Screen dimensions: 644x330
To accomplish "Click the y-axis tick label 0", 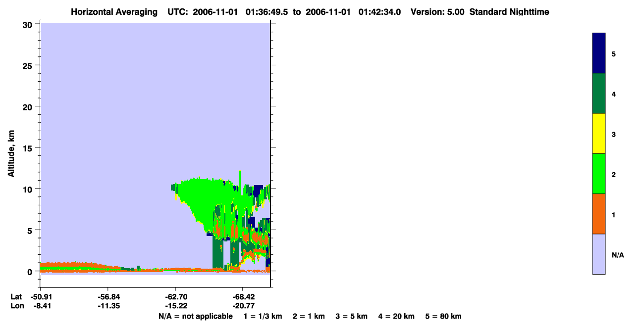I will coord(30,272).
